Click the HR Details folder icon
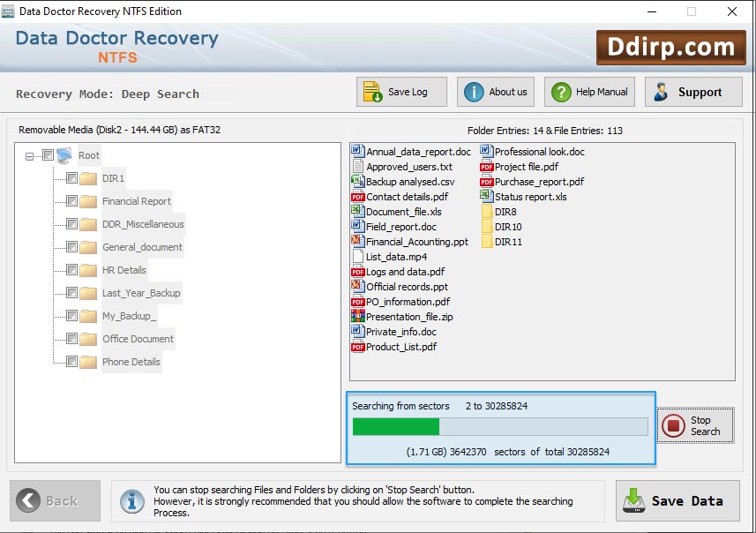The width and height of the screenshot is (756, 533). 88,270
